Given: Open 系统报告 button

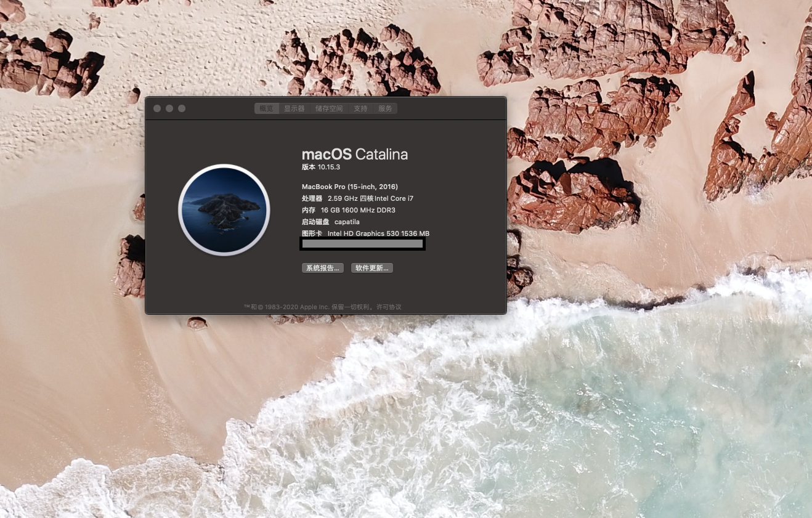Looking at the screenshot, I should tap(323, 268).
